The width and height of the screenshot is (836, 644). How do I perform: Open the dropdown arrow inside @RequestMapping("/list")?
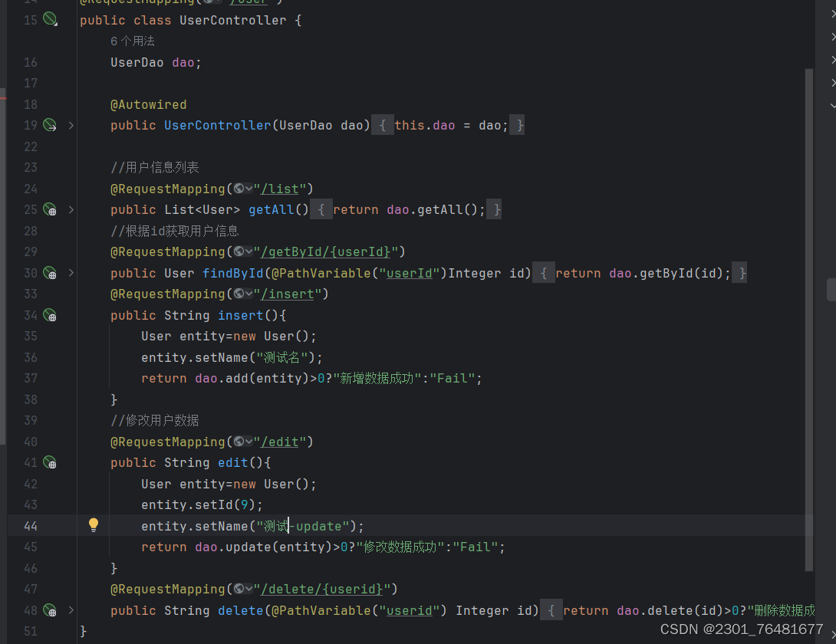point(249,188)
